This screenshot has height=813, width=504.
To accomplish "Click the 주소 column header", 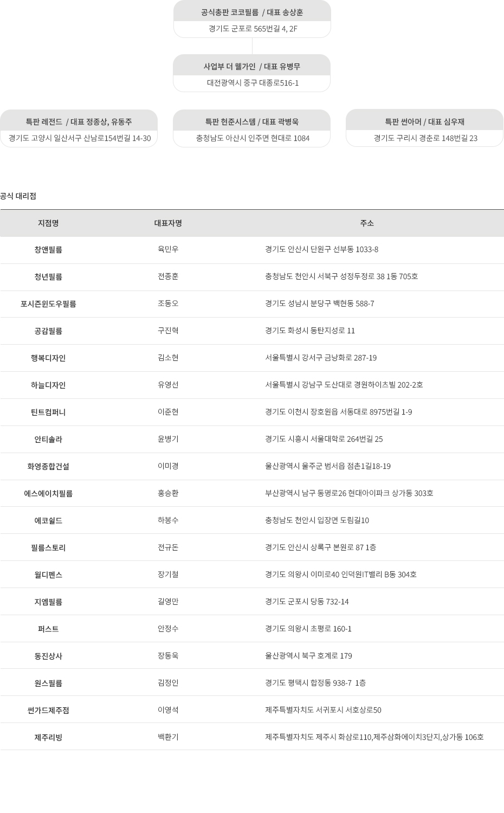I will [x=367, y=223].
